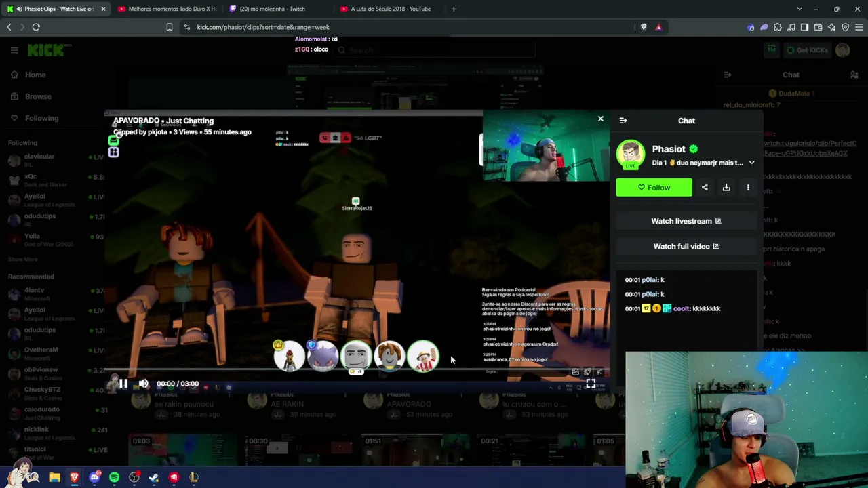This screenshot has height=488, width=868.
Task: Open a new browser tab
Action: 454,9
